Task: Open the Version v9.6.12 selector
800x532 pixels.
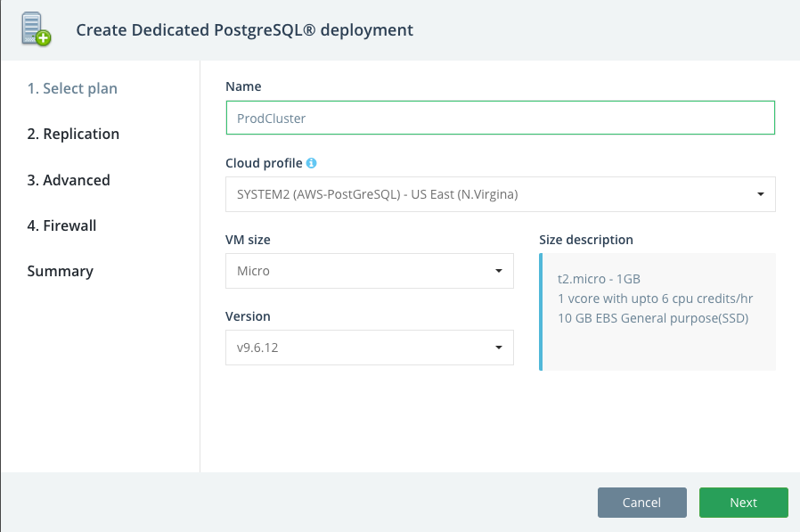Action: (369, 348)
